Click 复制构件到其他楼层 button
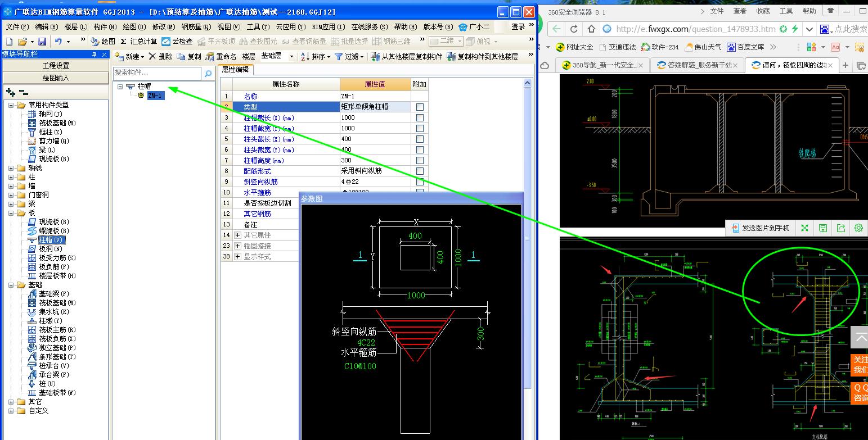The image size is (868, 440). [x=483, y=57]
